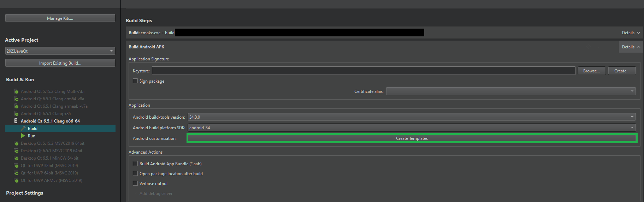Click Add debug server option
The width and height of the screenshot is (644, 202).
pos(156,193)
